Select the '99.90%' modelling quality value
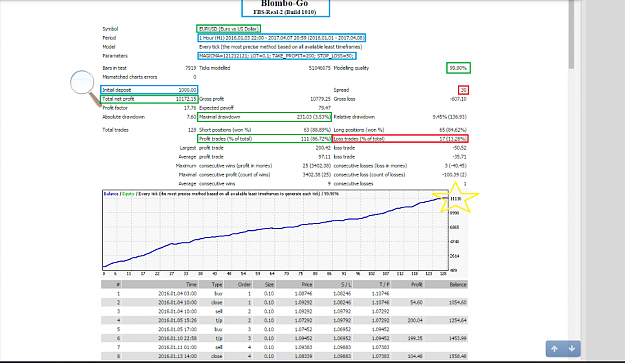The height and width of the screenshot is (363, 625). [458, 68]
